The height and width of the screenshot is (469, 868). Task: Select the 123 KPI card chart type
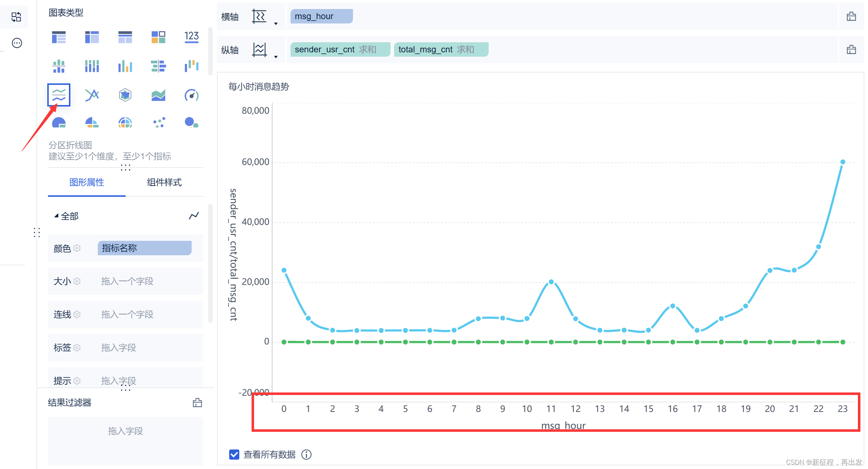tap(192, 37)
